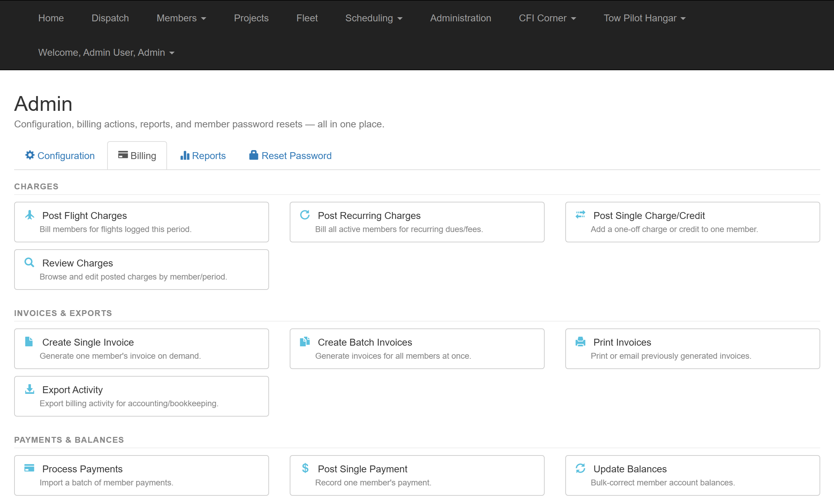Click the download icon for Export Activity
Viewport: 834px width, 504px height.
[x=30, y=389]
